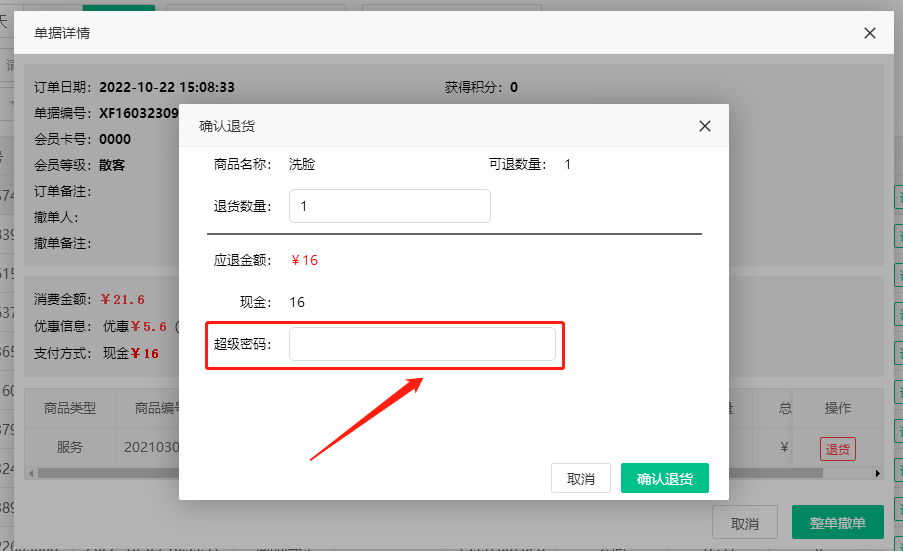Click the 商品类型 column header
903x551 pixels.
tap(70, 408)
